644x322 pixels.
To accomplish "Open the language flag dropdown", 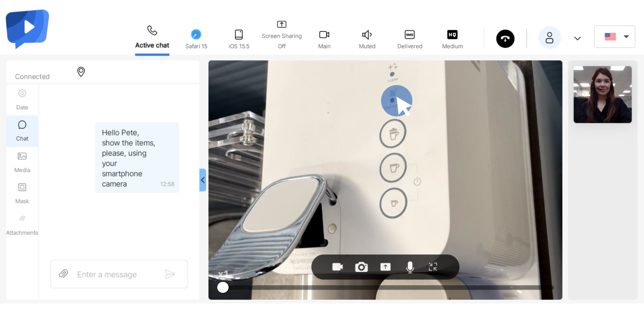I will pos(614,37).
